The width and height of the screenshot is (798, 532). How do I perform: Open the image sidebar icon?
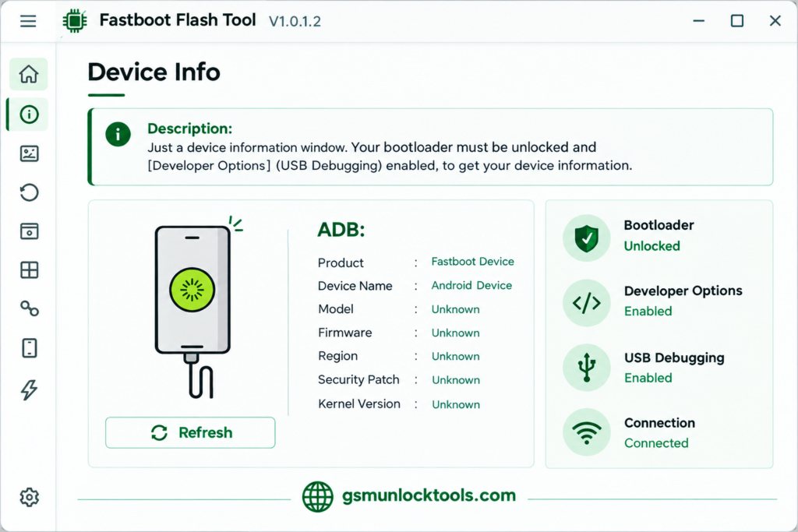coord(29,153)
